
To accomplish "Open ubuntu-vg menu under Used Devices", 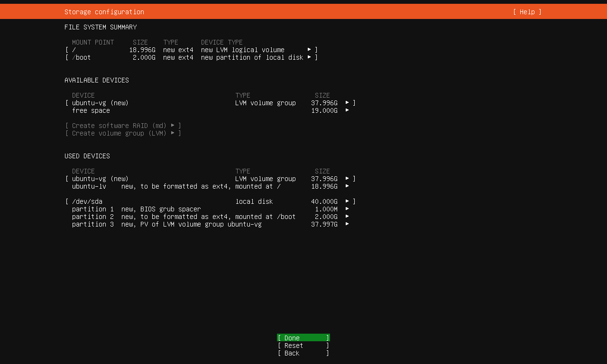I will (x=347, y=179).
